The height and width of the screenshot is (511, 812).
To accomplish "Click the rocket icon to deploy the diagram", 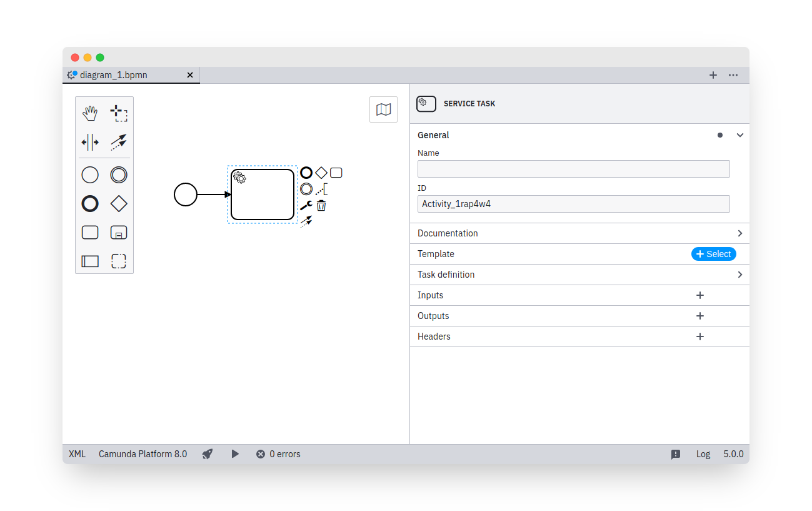I will pos(208,454).
